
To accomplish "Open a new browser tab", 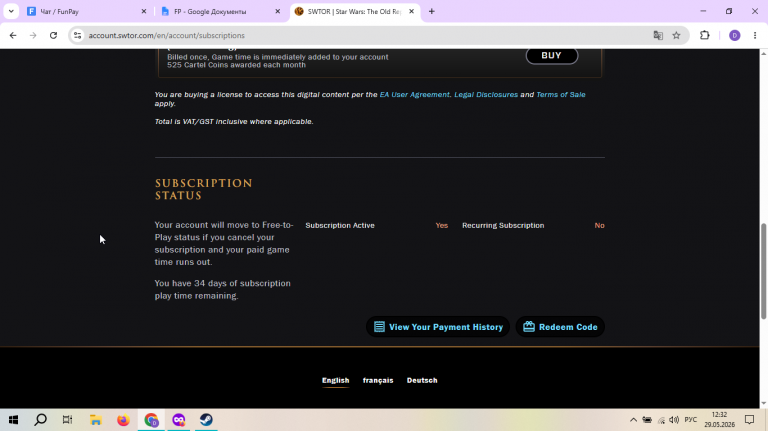I will [432, 11].
